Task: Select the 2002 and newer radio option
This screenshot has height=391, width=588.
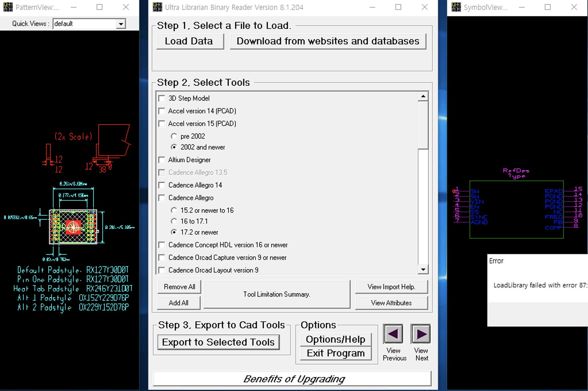Action: point(174,147)
